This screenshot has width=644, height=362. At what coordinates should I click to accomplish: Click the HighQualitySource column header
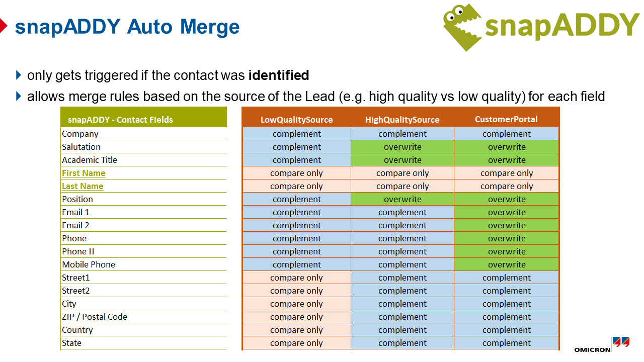(x=403, y=120)
